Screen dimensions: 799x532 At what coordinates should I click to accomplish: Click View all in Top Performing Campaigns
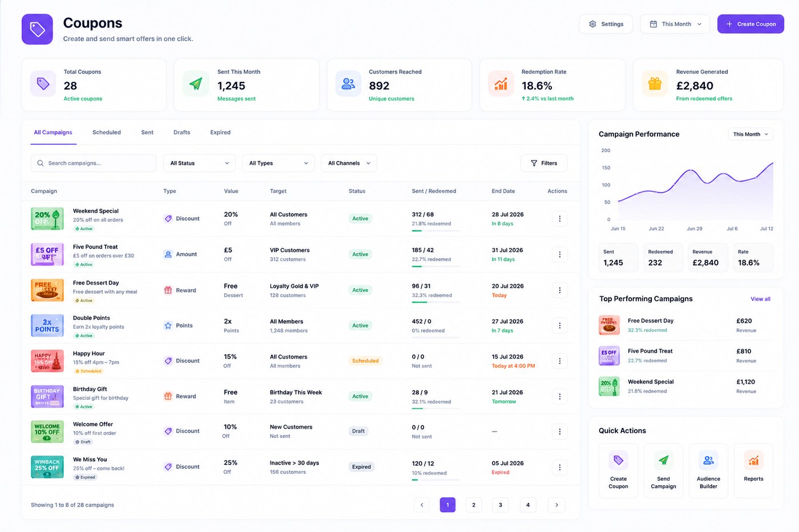click(760, 299)
